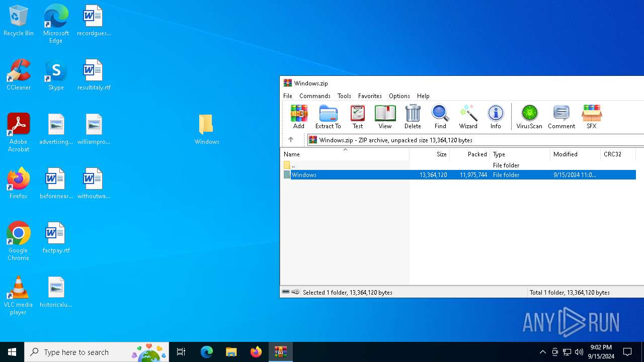This screenshot has height=362, width=644.
Task: Sort by the Modified column header
Action: [x=576, y=154]
